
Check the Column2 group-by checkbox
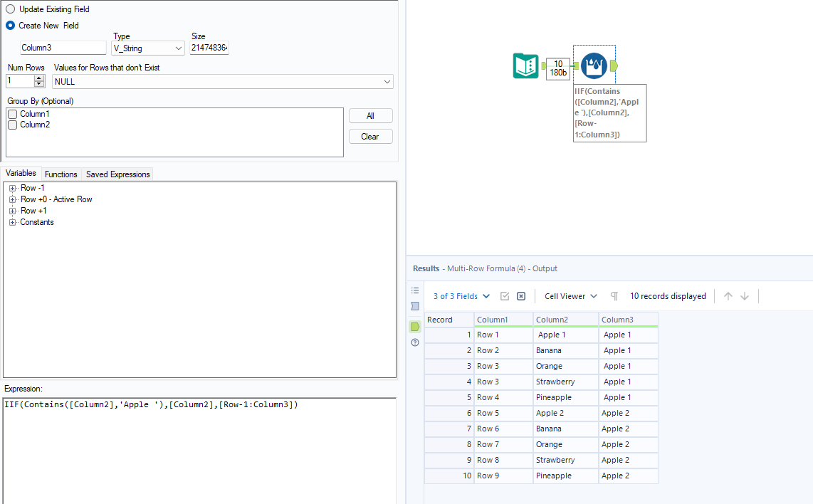[x=12, y=124]
